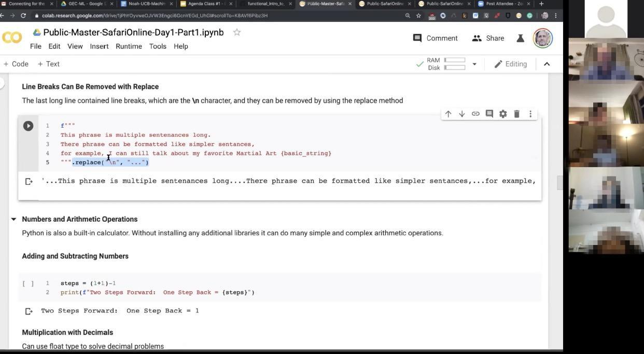The image size is (644, 354).
Task: Add a new Code cell
Action: coord(16,64)
